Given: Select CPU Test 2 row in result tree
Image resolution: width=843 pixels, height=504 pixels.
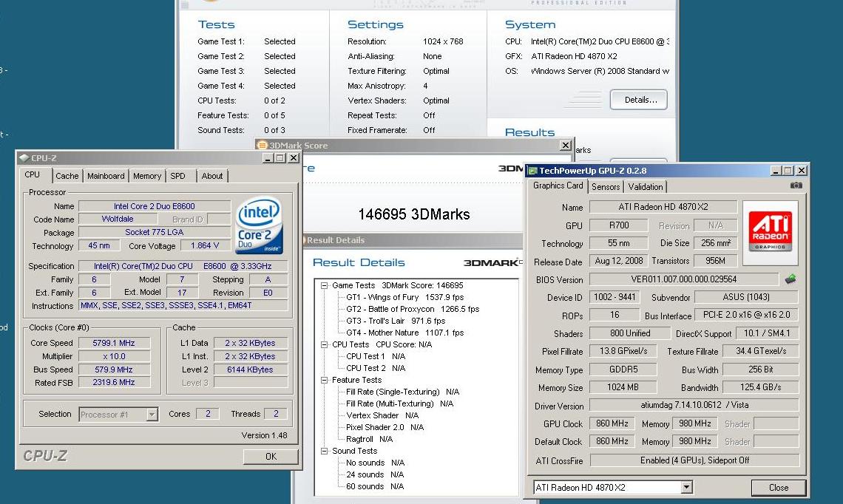Looking at the screenshot, I should (x=375, y=368).
